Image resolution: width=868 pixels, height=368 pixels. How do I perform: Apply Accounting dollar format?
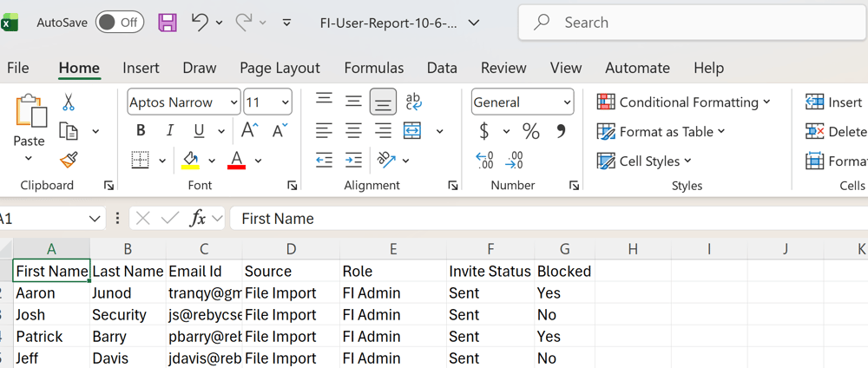484,131
